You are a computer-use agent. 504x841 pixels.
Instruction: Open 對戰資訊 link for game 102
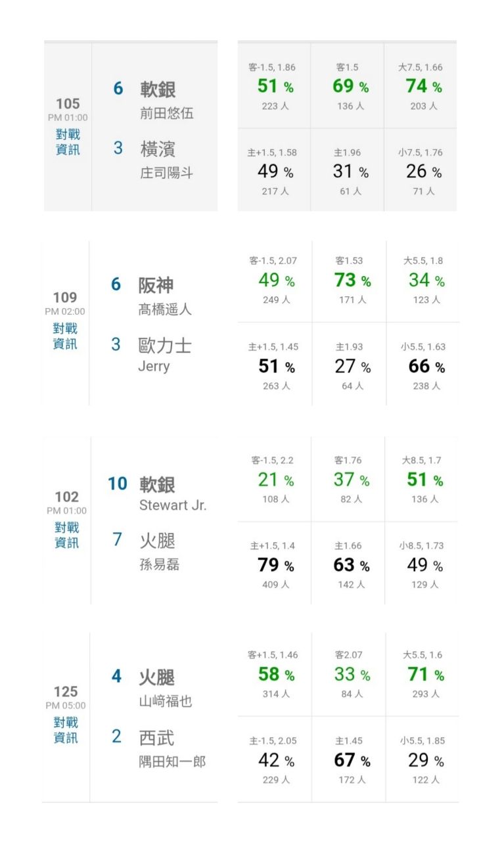[x=66, y=535]
